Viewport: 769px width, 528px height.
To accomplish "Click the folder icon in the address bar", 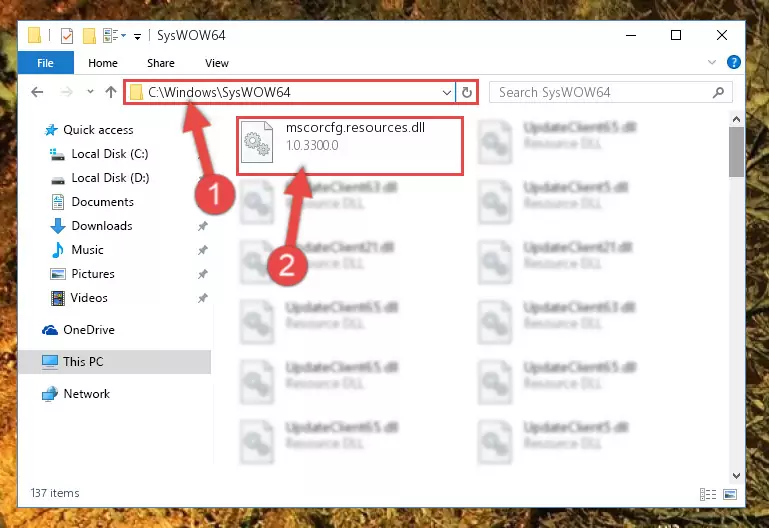I will tap(136, 92).
